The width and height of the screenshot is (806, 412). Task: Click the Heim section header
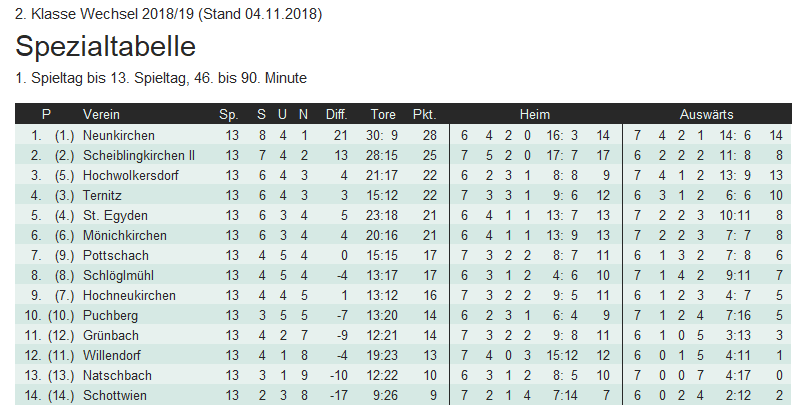pyautogui.click(x=535, y=114)
